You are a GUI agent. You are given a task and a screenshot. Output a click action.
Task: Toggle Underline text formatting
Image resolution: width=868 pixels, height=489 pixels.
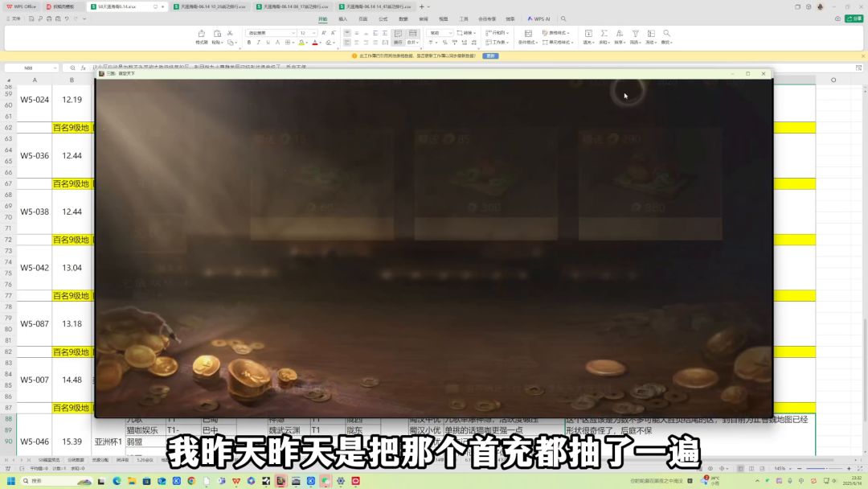[268, 43]
